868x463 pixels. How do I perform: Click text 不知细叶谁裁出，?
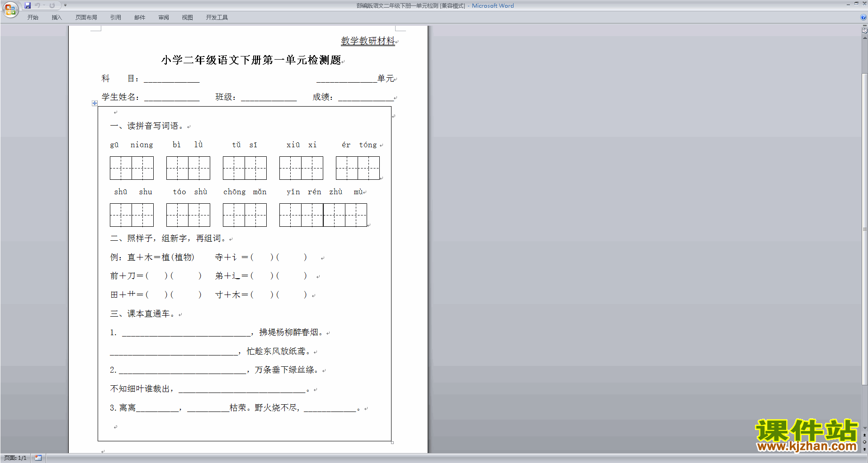142,389
